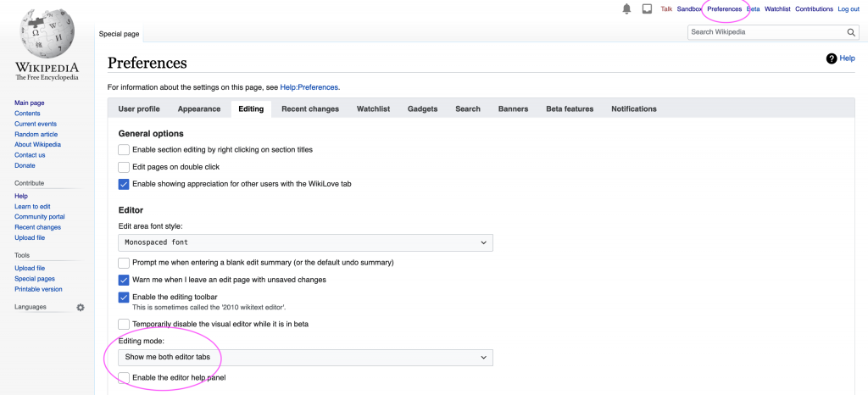Open the Sandbox link
This screenshot has height=395, width=868.
(x=689, y=9)
